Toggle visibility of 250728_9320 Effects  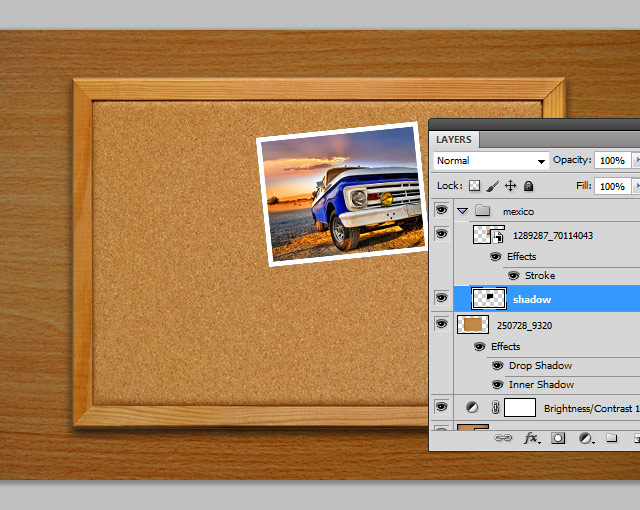tap(480, 346)
